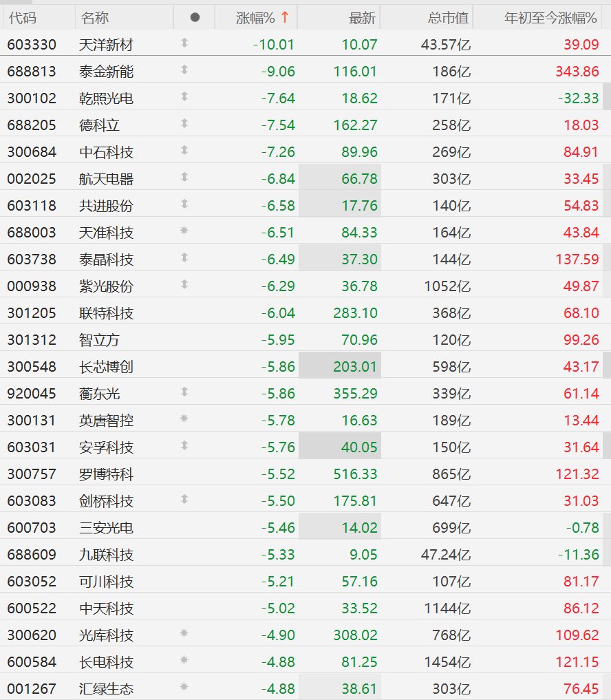This screenshot has height=700, width=611.
Task: Click the marker icon in 共进股份 row
Action: click(184, 204)
